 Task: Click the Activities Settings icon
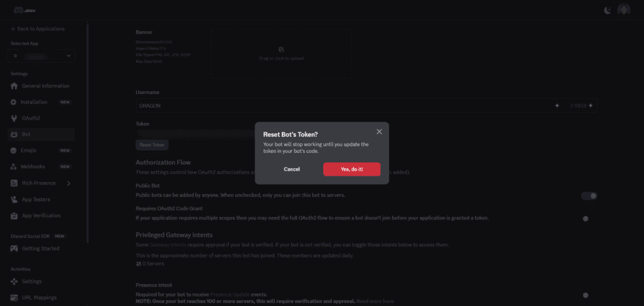(14, 281)
